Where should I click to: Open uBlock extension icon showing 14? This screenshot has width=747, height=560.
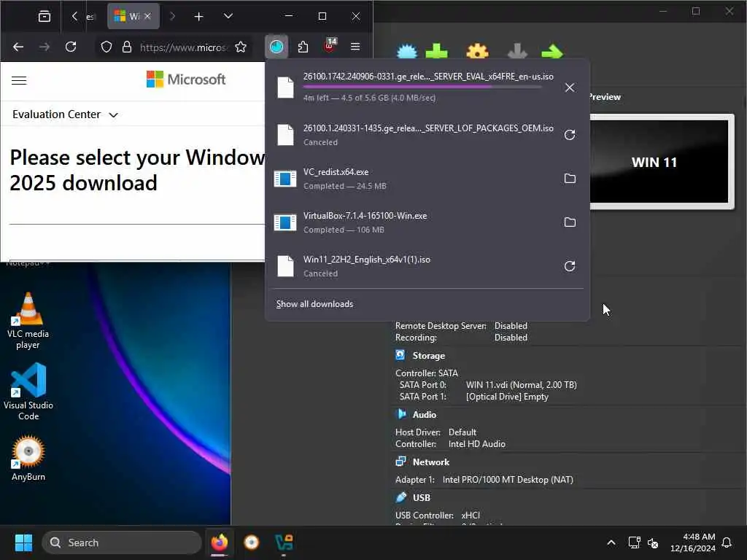click(x=330, y=46)
